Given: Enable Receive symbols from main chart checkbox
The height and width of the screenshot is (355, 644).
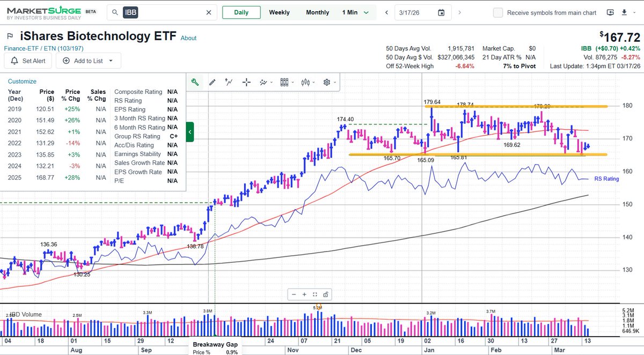Looking at the screenshot, I should pyautogui.click(x=498, y=12).
